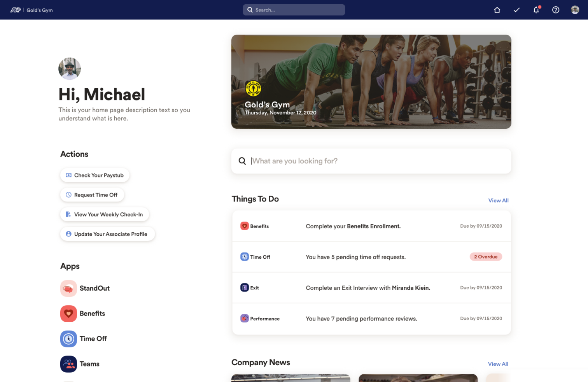Click the magnifier icon in header search
The image size is (588, 382).
pyautogui.click(x=250, y=10)
